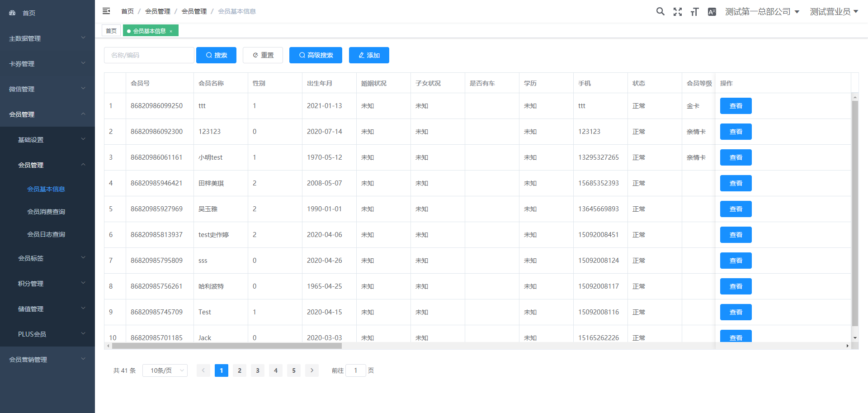Expand the 微信管理 menu
The width and height of the screenshot is (868, 413).
coord(47,89)
